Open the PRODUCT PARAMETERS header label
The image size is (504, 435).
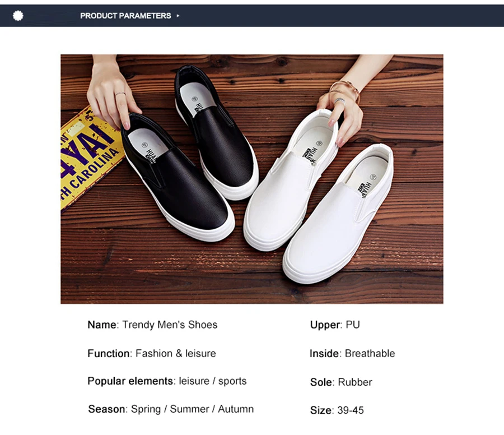[x=125, y=16]
